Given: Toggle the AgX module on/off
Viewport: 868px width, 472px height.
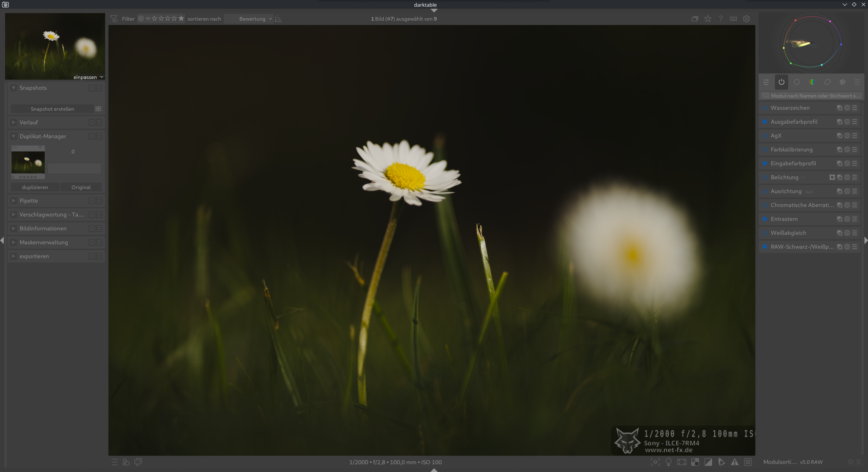Looking at the screenshot, I should (x=765, y=136).
